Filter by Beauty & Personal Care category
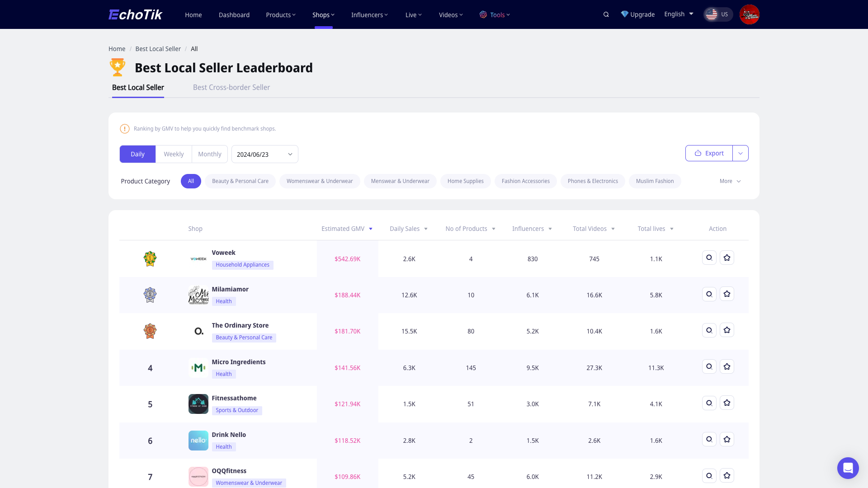Viewport: 868px width, 488px height. [240, 181]
